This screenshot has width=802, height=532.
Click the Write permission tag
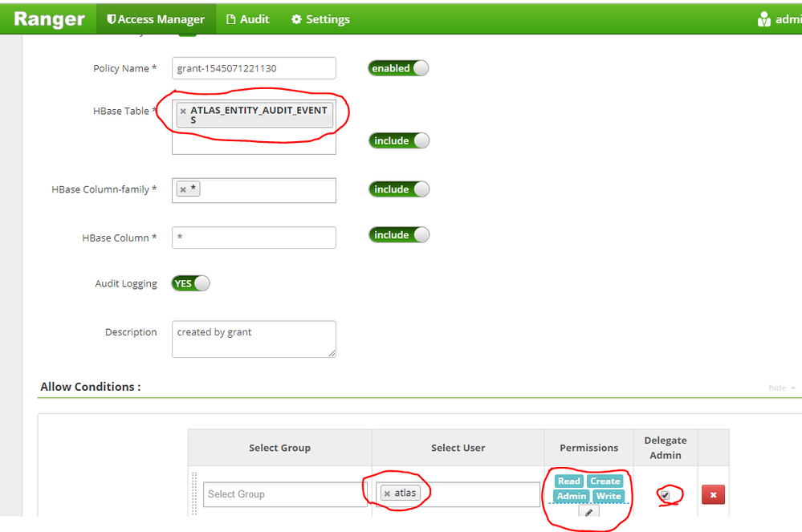[609, 496]
